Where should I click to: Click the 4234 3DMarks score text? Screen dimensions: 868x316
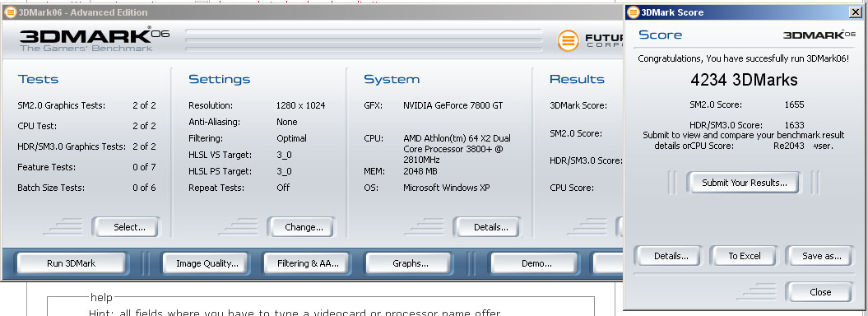point(744,81)
